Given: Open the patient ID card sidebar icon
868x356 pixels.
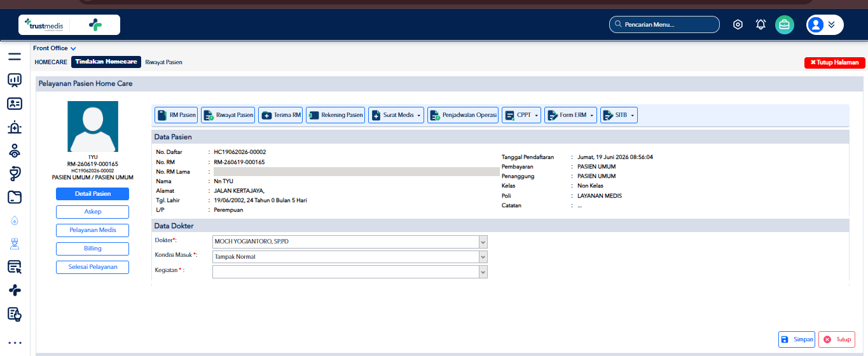Looking at the screenshot, I should coord(15,103).
